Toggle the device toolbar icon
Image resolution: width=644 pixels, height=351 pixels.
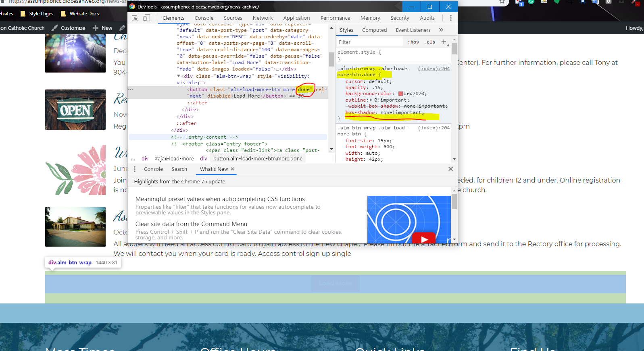147,18
